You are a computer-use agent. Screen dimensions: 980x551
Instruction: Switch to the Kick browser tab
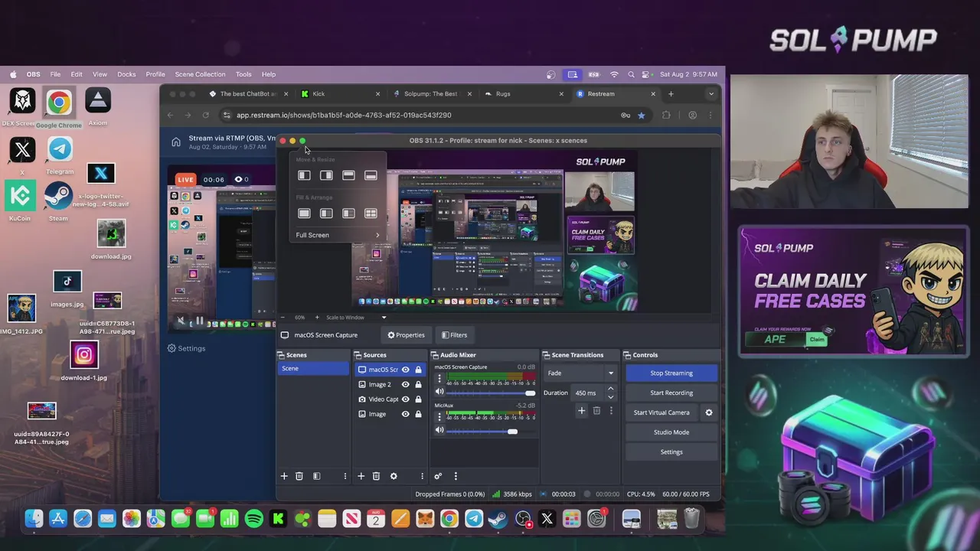pos(339,94)
